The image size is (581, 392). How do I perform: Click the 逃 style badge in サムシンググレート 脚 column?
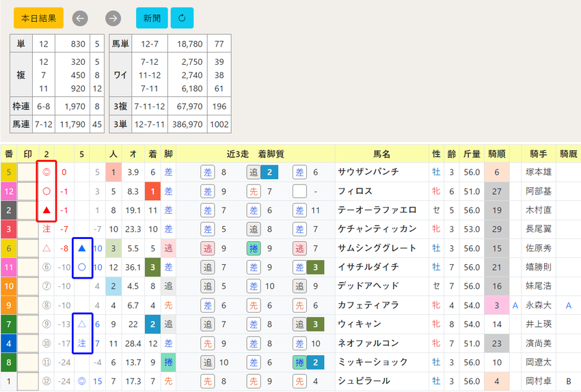(x=168, y=249)
